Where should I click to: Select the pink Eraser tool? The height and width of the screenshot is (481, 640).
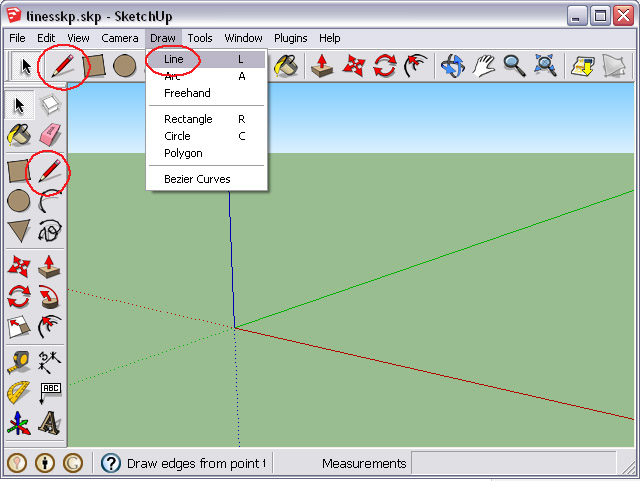point(50,135)
